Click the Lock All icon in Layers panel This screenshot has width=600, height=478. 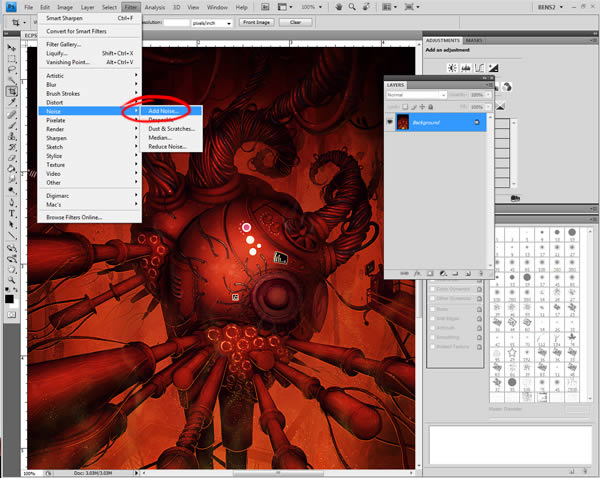coord(430,107)
